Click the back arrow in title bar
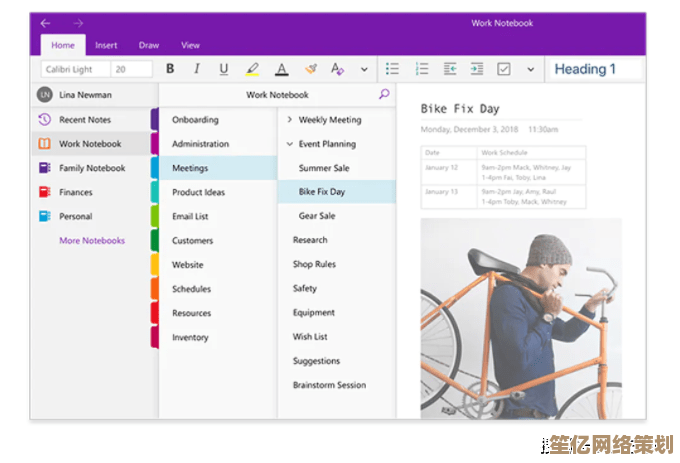 coord(46,23)
